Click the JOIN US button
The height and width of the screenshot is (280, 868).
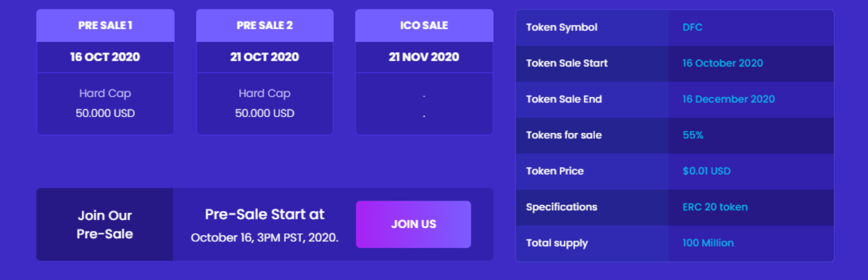click(413, 224)
